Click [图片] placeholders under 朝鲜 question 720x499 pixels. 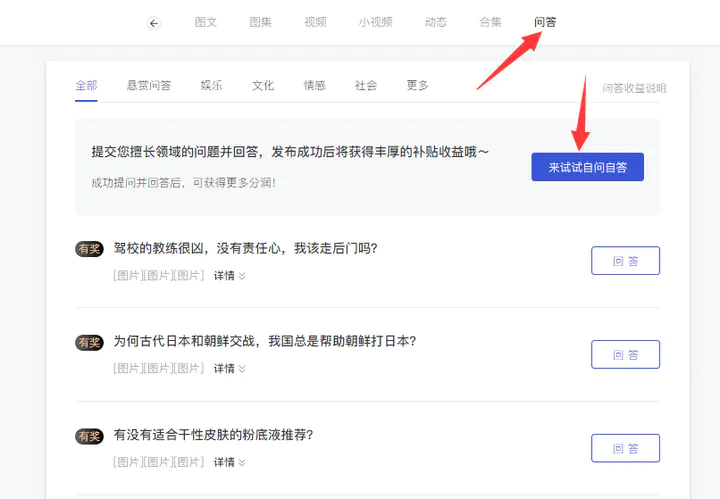point(158,368)
